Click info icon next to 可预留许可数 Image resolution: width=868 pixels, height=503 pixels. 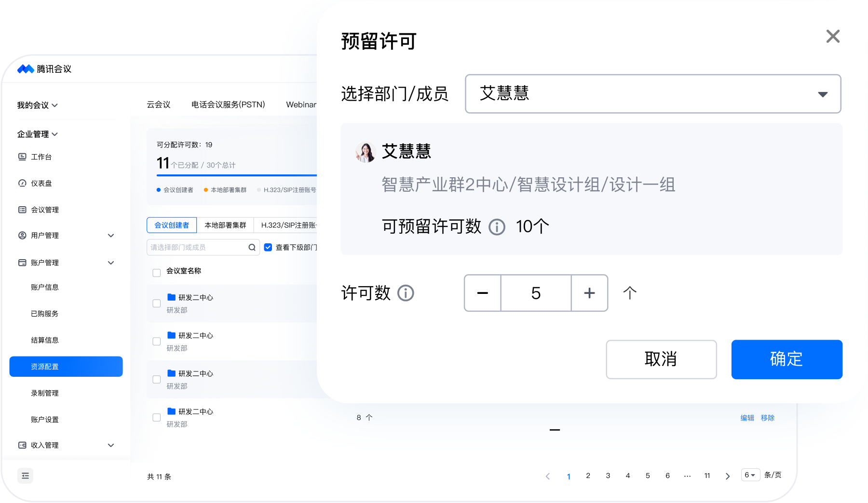[497, 226]
